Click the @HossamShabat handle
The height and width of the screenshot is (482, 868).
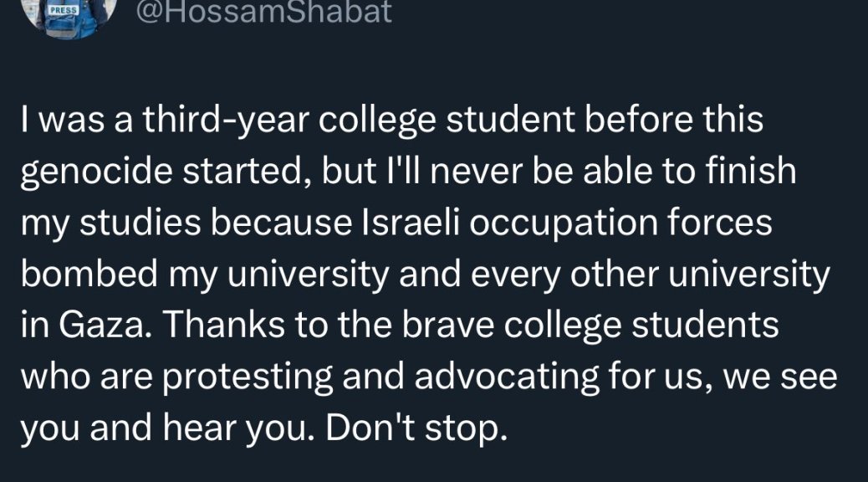[x=262, y=12]
